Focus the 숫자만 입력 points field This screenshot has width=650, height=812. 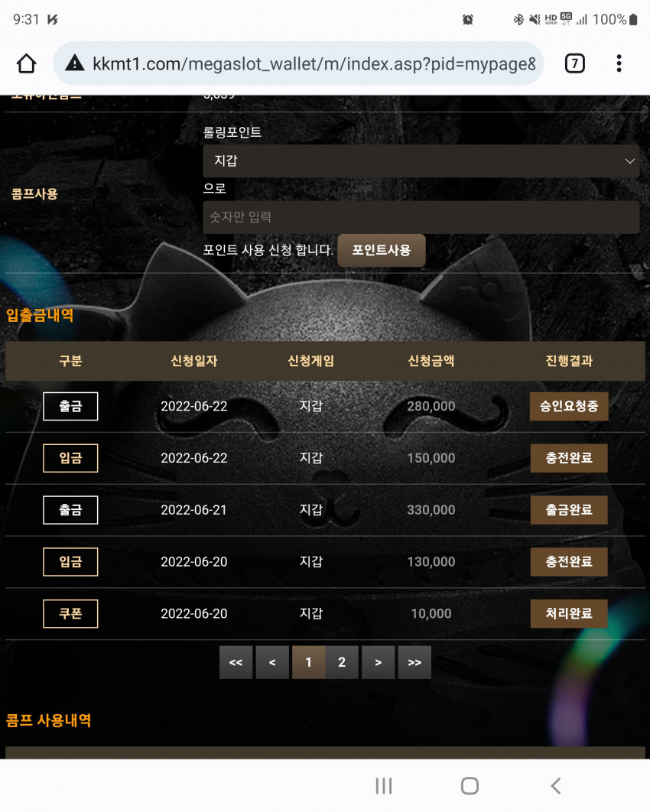421,217
